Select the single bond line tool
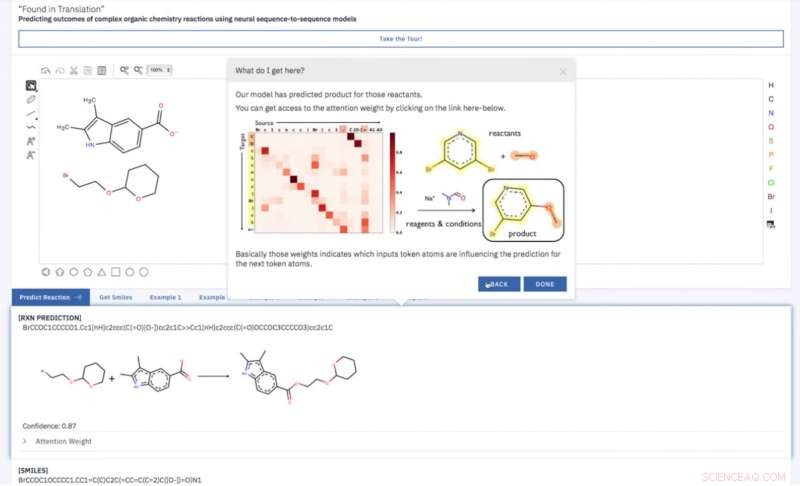This screenshot has width=800, height=486. [31, 113]
